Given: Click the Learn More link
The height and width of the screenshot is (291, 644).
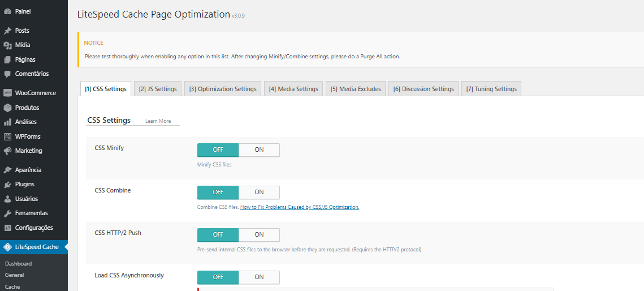Looking at the screenshot, I should [158, 121].
